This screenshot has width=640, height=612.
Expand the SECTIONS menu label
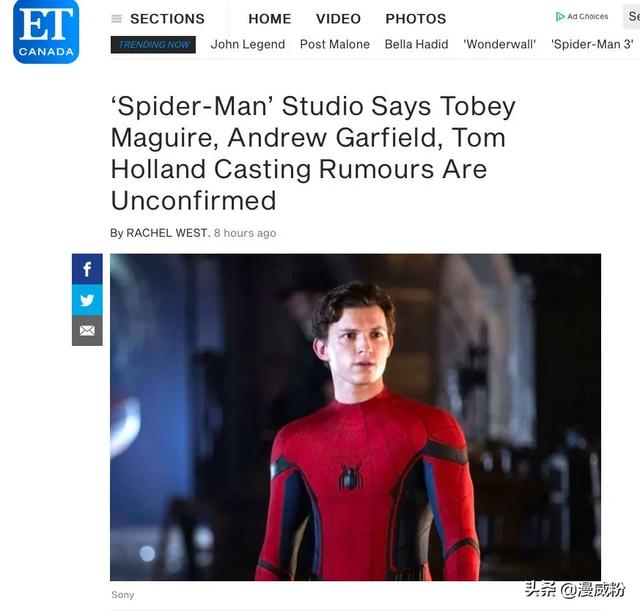point(167,19)
